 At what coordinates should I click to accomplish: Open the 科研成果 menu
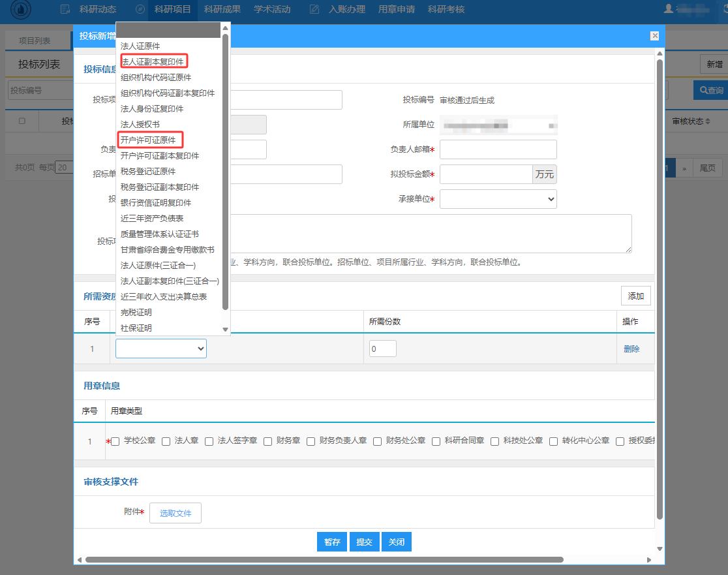(222, 10)
